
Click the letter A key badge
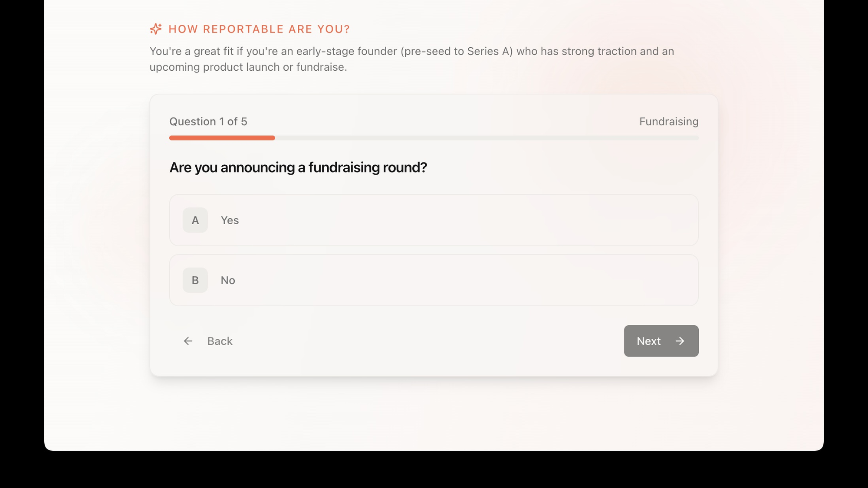[x=195, y=220]
